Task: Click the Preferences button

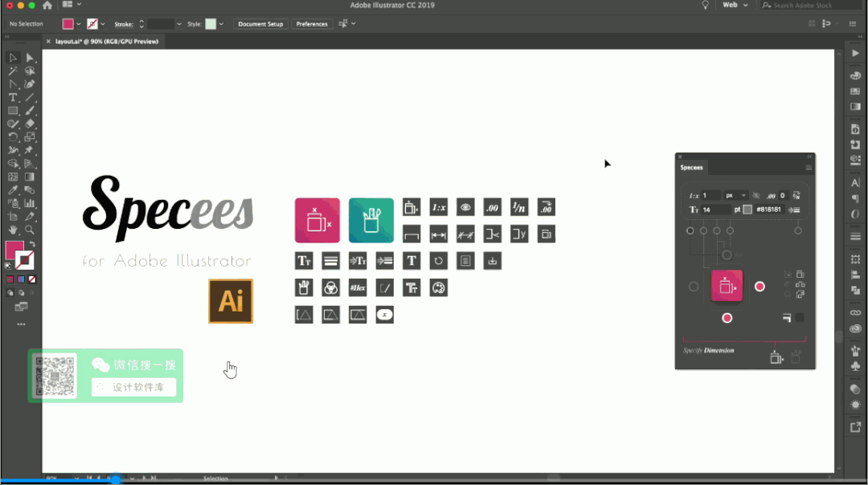Action: pos(312,24)
